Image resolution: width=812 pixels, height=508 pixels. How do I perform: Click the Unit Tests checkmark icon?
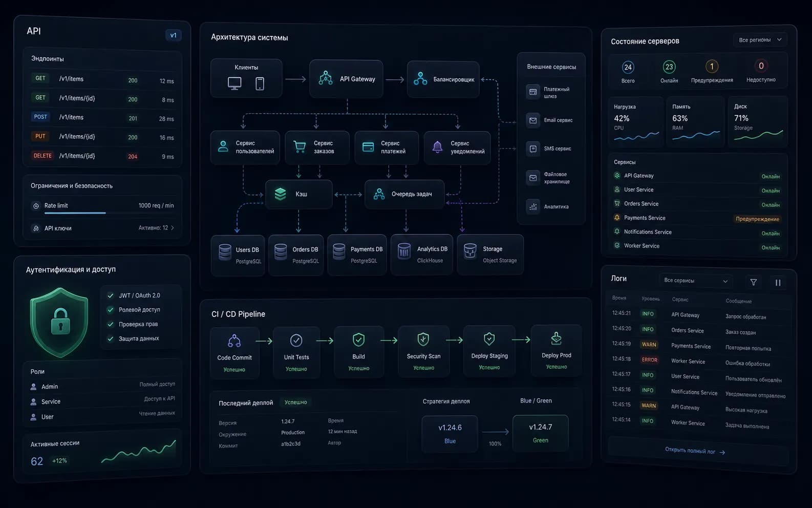coord(296,341)
